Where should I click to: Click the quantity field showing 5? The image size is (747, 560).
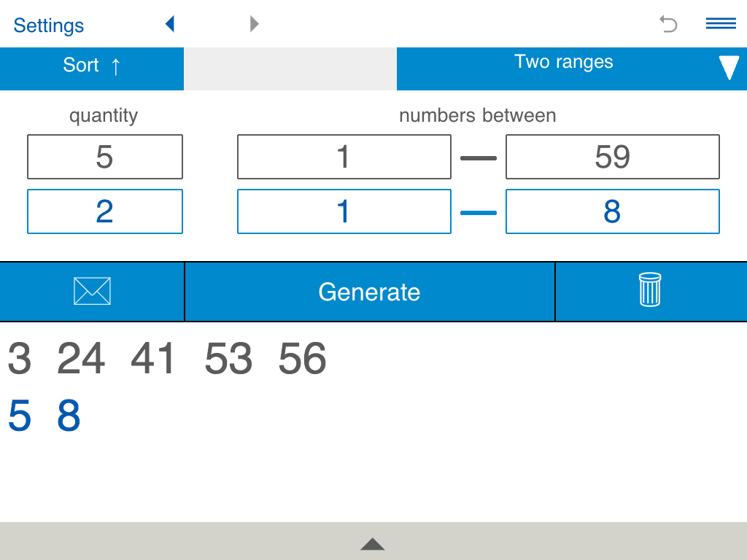(x=104, y=157)
